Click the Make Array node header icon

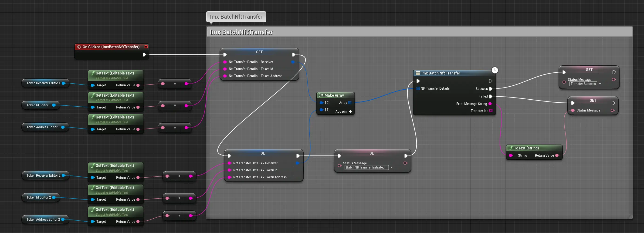[x=321, y=95]
